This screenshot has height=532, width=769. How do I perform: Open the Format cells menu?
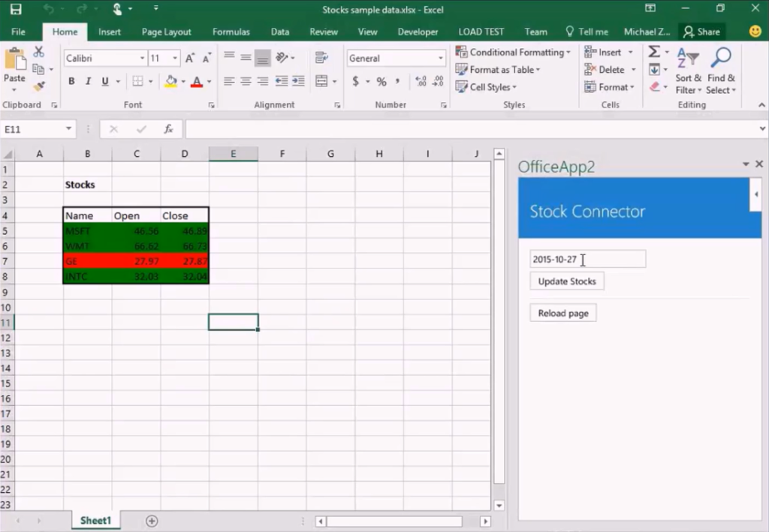(x=609, y=87)
